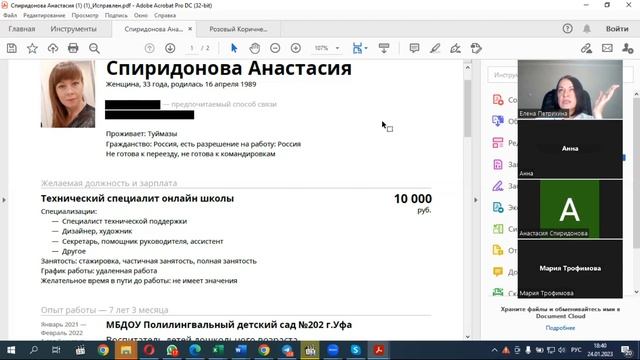Open the Windows Start menu
Screen dimensions: 640x360
point(11,350)
